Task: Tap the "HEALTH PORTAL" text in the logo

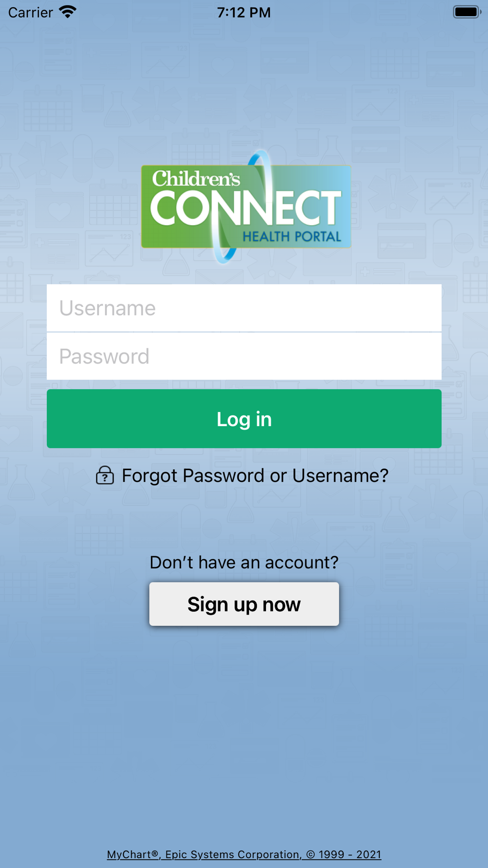Action: click(292, 237)
